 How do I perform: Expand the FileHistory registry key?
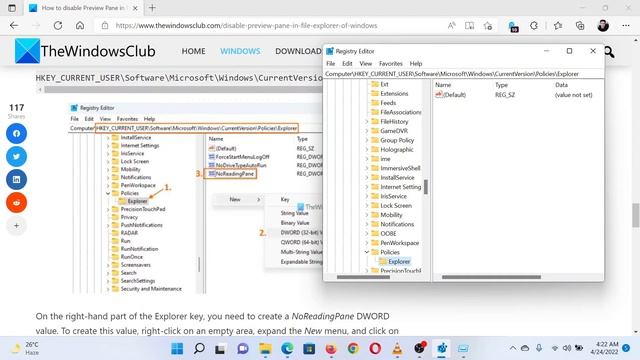(367, 122)
